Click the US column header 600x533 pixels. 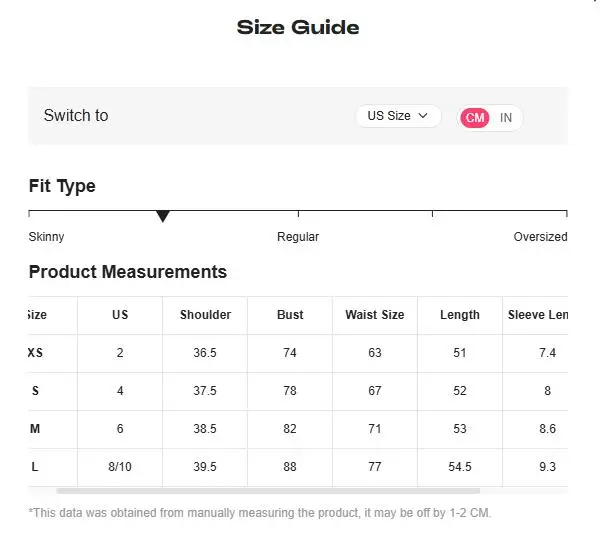coord(120,315)
